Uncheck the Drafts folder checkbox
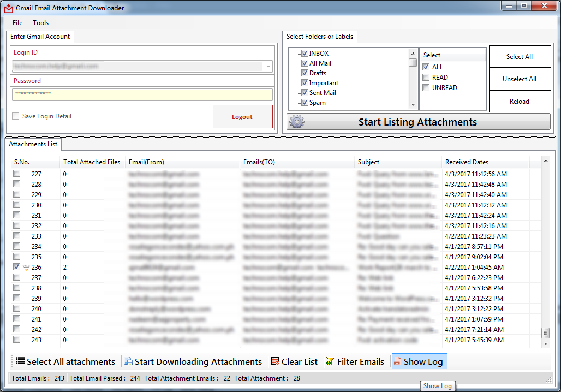 tap(305, 73)
